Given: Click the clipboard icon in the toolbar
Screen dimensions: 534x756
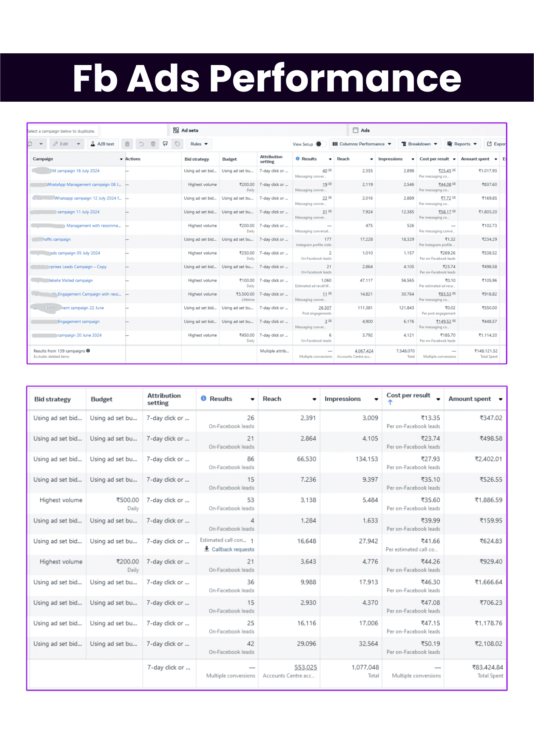Looking at the screenshot, I should 127,144.
